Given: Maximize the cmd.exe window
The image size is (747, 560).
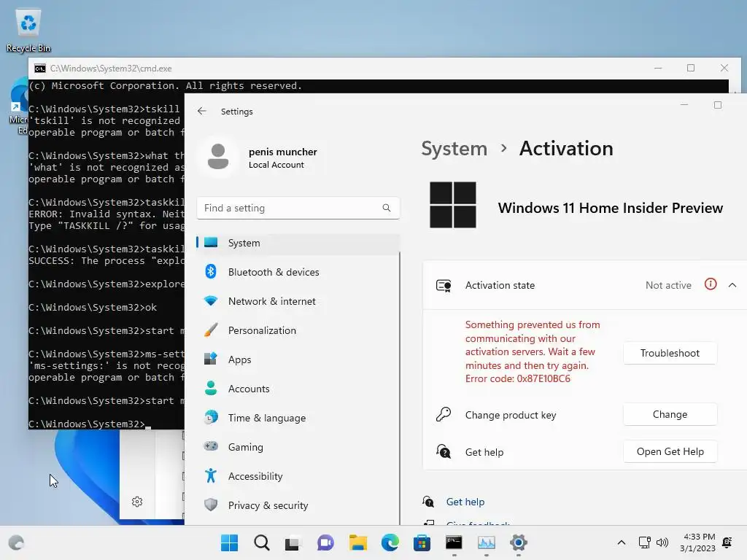Looking at the screenshot, I should [691, 68].
